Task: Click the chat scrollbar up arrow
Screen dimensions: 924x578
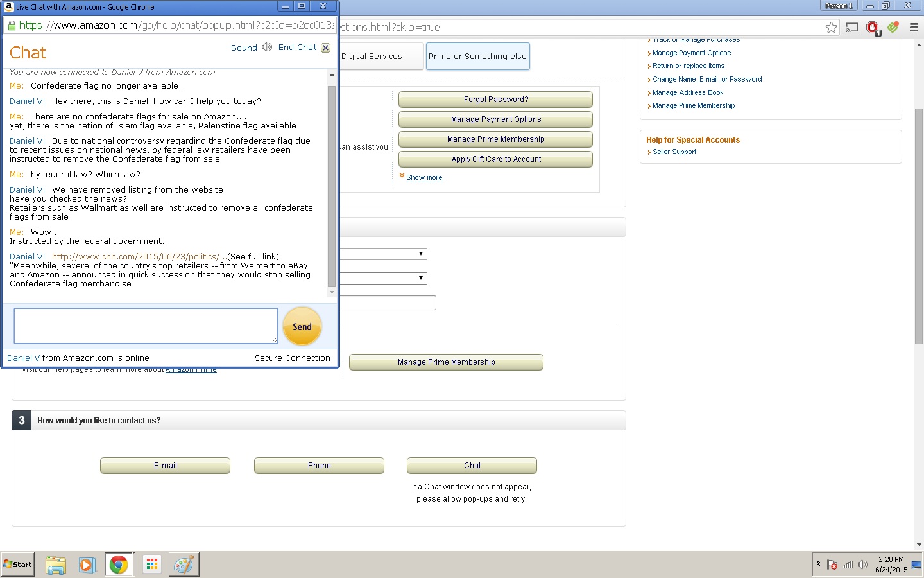Action: click(332, 75)
